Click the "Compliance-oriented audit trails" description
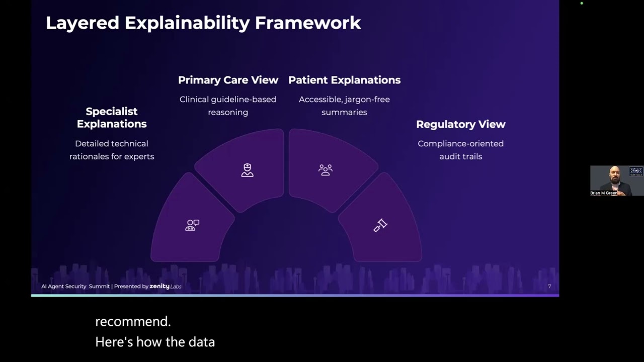Screen dimensions: 644x362 pyautogui.click(x=460, y=150)
